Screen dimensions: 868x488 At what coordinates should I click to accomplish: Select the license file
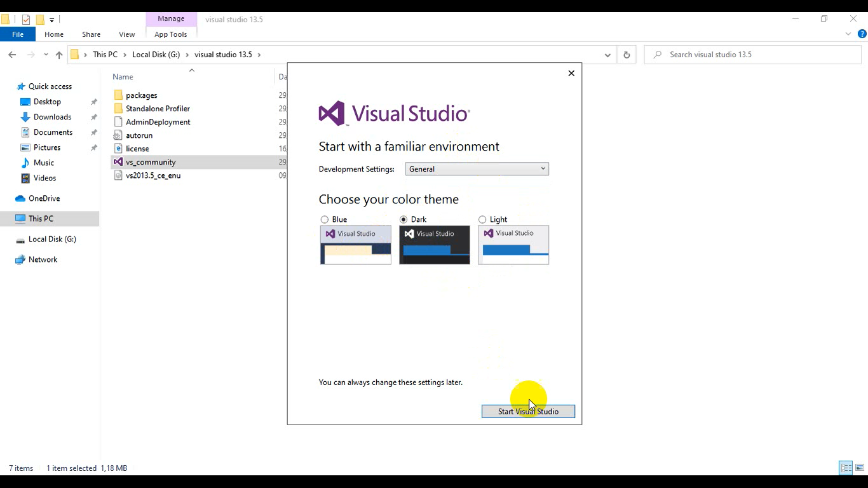(137, 149)
